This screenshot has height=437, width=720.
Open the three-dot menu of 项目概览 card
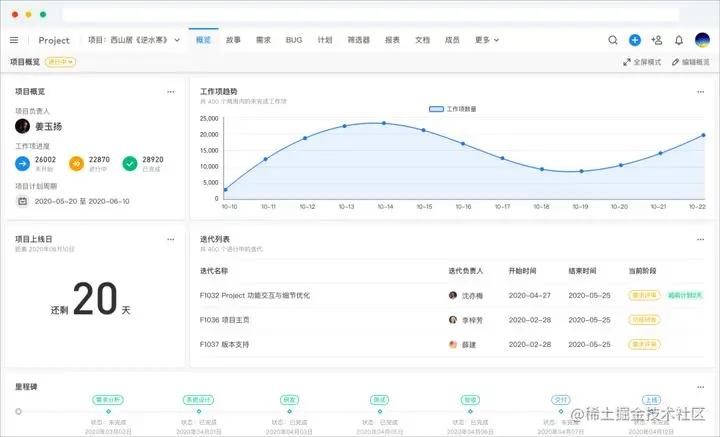click(171, 92)
